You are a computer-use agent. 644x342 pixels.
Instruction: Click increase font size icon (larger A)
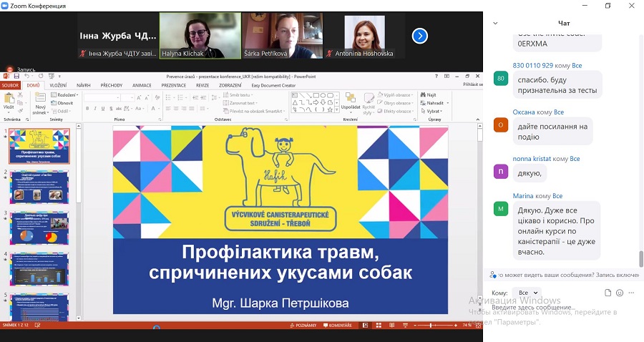click(139, 98)
